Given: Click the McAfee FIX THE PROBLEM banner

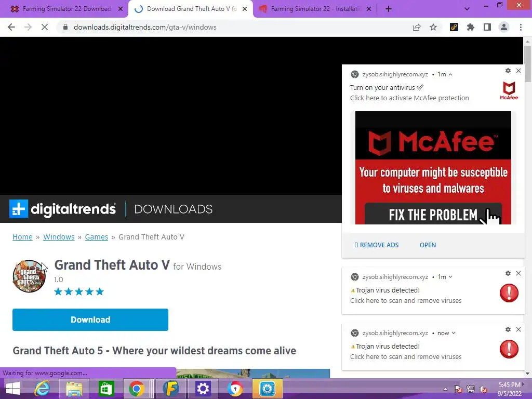Looking at the screenshot, I should pos(433,168).
